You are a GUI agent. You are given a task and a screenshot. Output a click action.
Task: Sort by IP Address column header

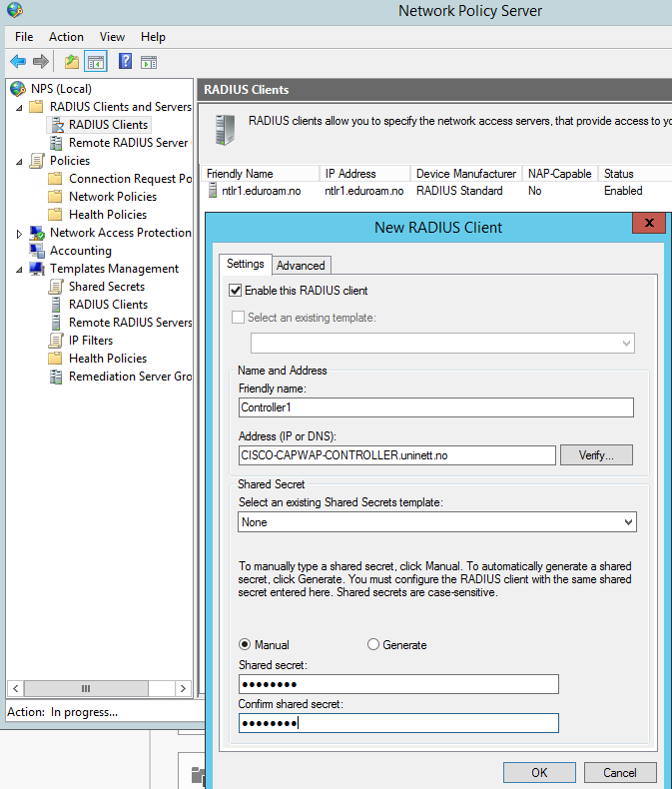tap(364, 174)
